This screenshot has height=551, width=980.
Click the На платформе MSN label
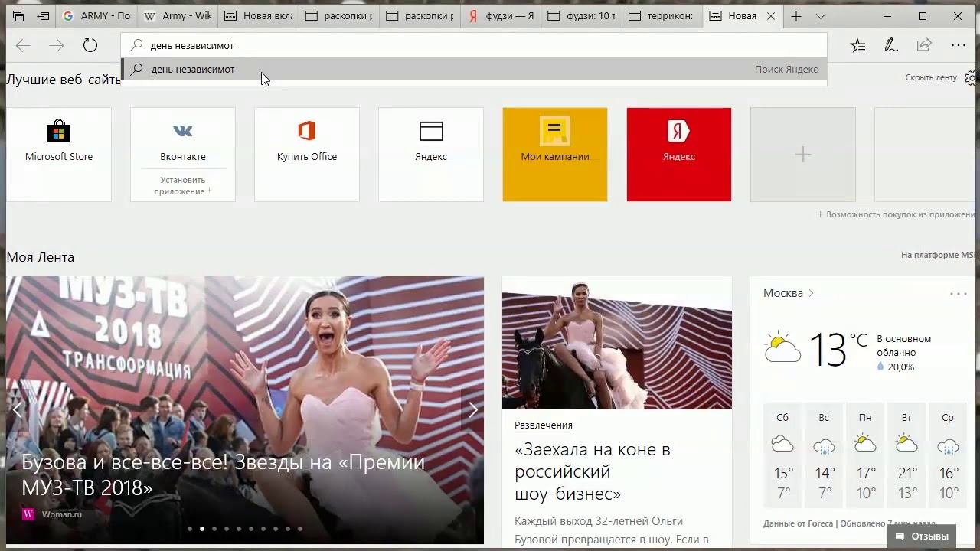pos(939,255)
